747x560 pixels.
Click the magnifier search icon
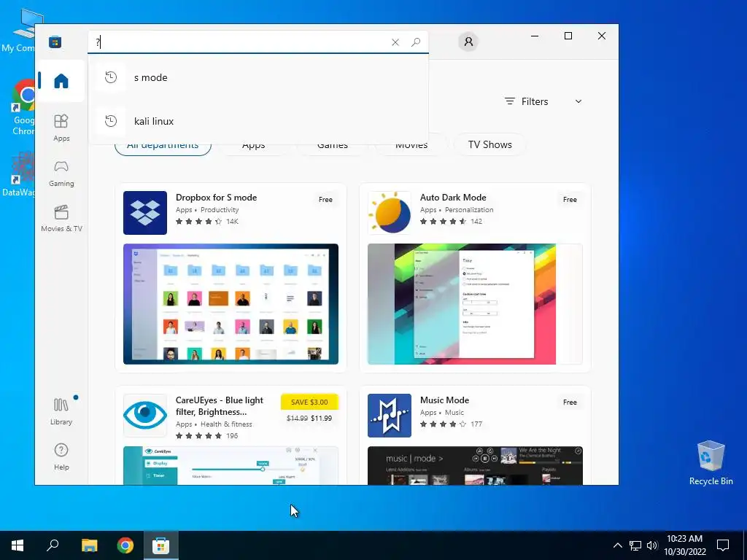click(416, 42)
